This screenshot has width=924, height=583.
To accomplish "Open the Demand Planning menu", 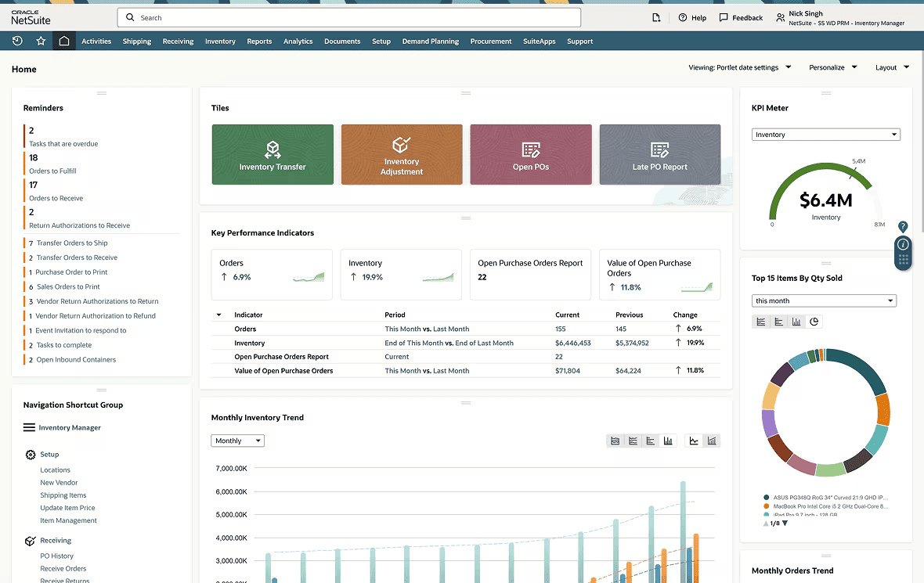I will (431, 41).
